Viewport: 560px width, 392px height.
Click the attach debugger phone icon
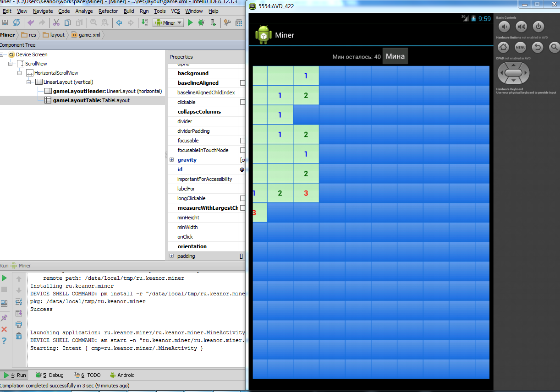click(213, 22)
